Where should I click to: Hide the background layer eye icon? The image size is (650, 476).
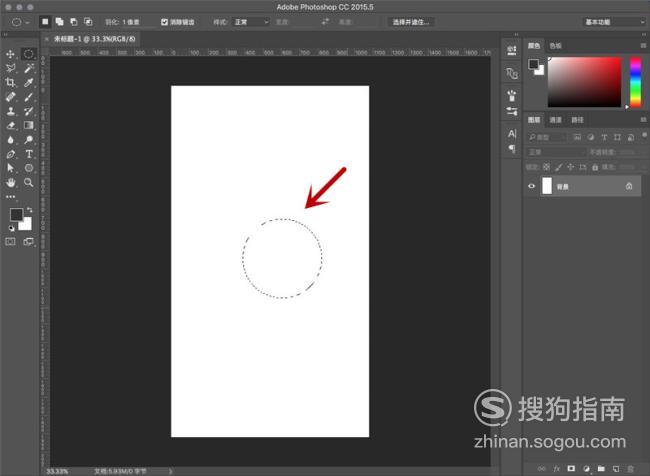531,186
